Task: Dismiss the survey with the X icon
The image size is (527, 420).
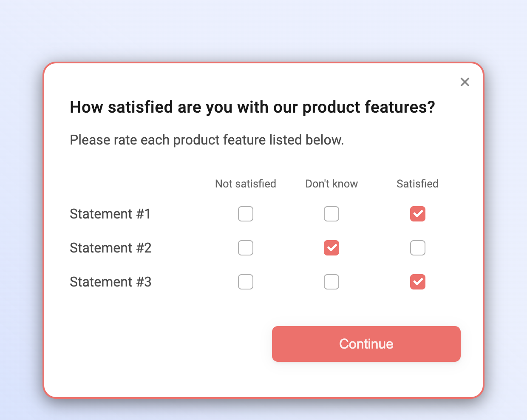Action: pyautogui.click(x=465, y=82)
